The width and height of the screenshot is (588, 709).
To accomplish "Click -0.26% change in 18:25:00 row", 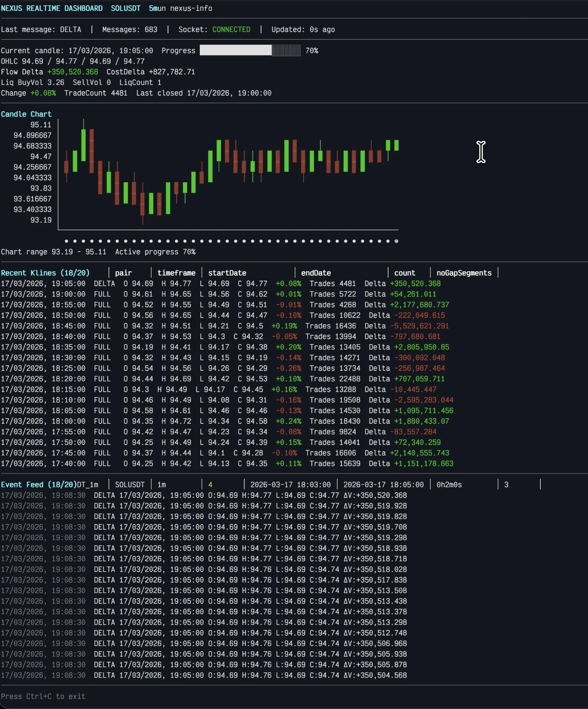I will (289, 368).
